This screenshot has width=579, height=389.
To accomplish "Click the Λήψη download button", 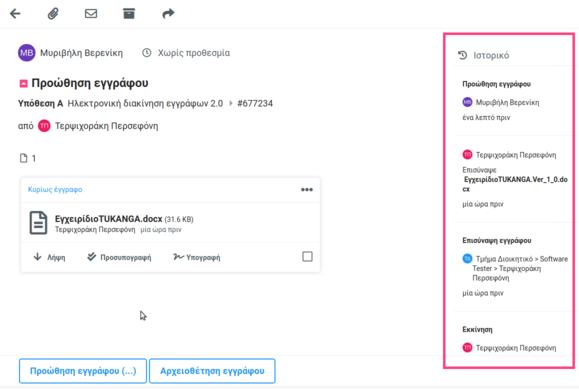I will click(x=49, y=257).
